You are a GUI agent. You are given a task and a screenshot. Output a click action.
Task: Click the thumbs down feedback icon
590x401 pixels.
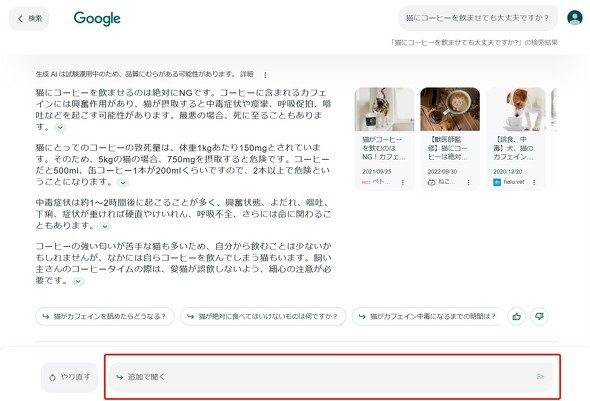[539, 316]
